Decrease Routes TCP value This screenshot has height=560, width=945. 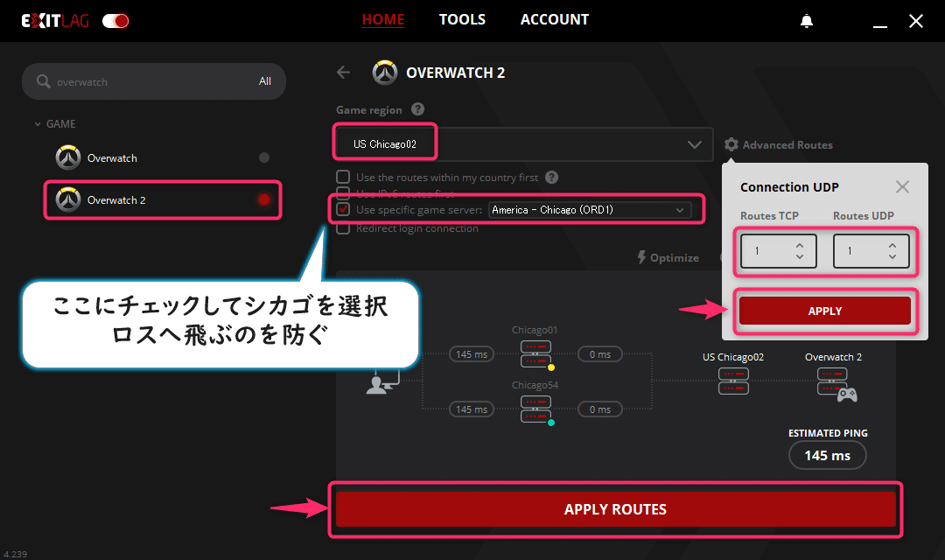(x=800, y=256)
